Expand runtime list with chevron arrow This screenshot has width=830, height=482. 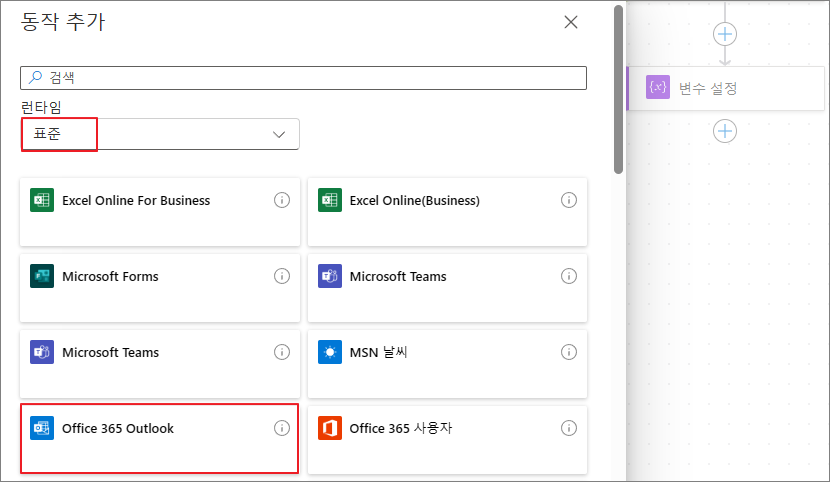(x=279, y=134)
